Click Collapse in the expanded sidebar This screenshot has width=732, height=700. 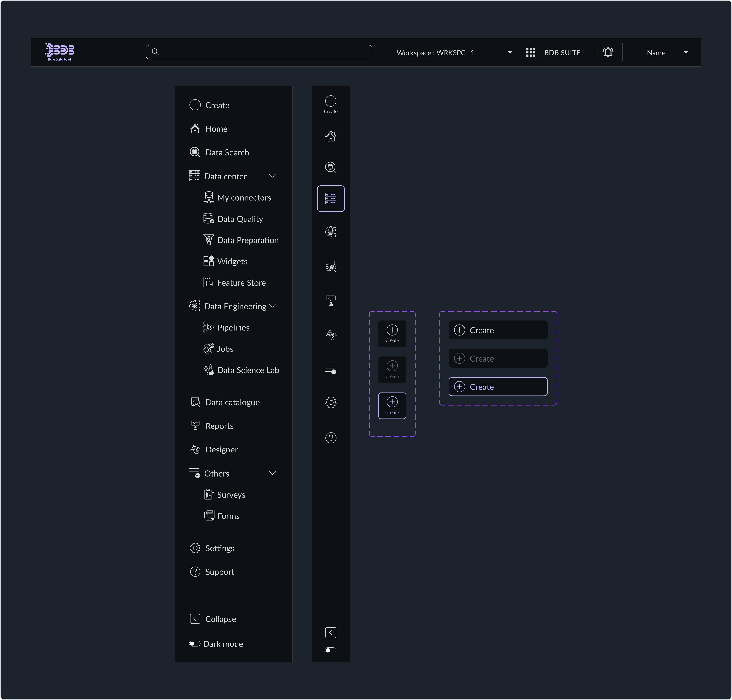220,619
